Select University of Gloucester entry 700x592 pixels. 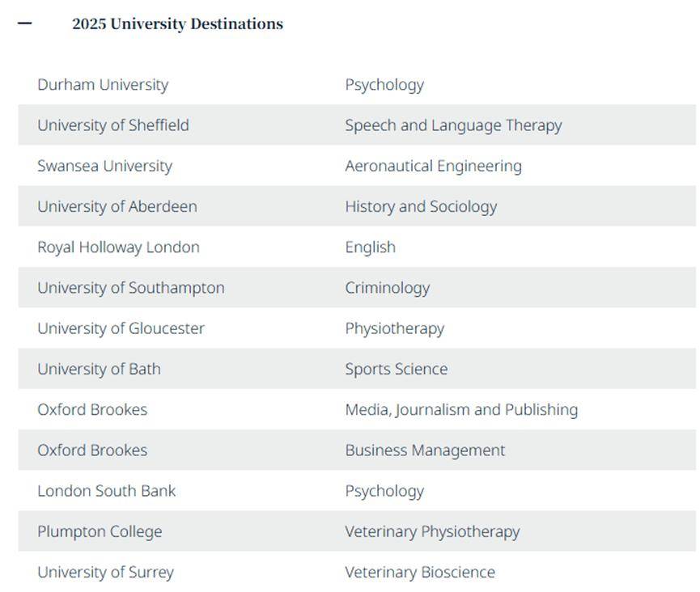coord(121,328)
